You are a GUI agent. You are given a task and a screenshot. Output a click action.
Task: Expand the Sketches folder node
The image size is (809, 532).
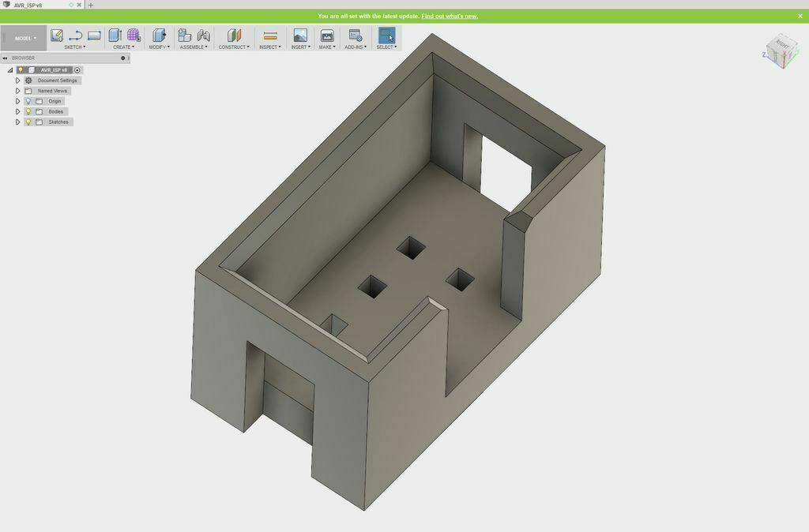pyautogui.click(x=17, y=122)
